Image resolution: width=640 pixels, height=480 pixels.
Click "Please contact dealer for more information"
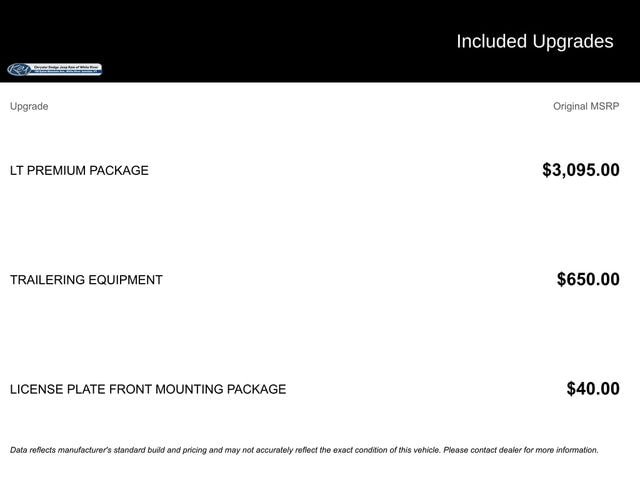pyautogui.click(x=521, y=450)
